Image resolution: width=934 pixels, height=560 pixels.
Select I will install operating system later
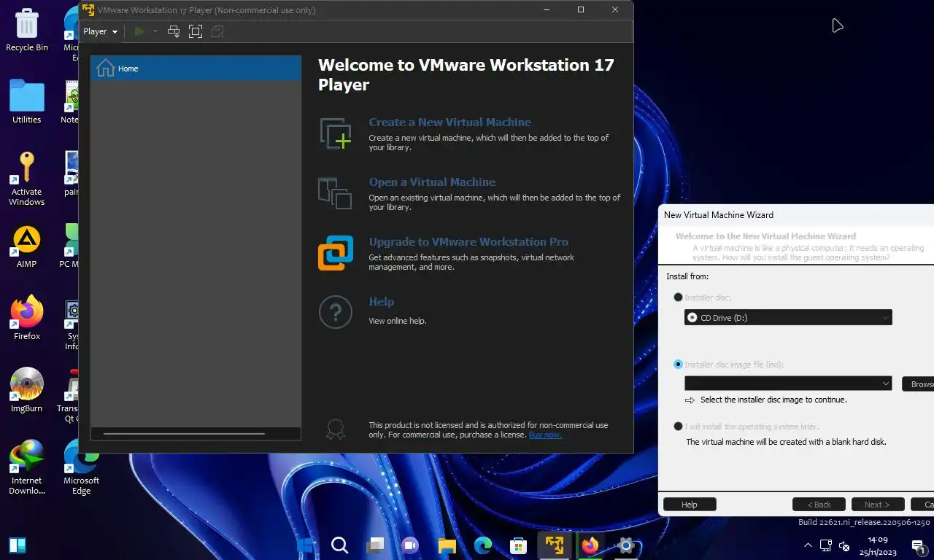point(679,427)
